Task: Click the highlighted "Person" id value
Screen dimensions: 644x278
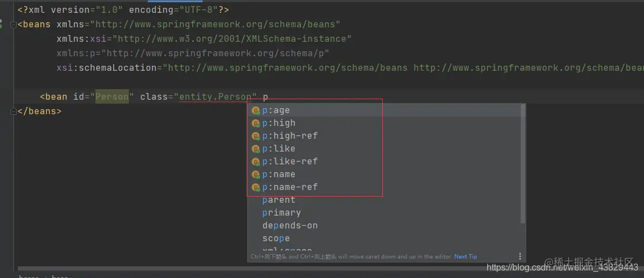Action: (112, 97)
